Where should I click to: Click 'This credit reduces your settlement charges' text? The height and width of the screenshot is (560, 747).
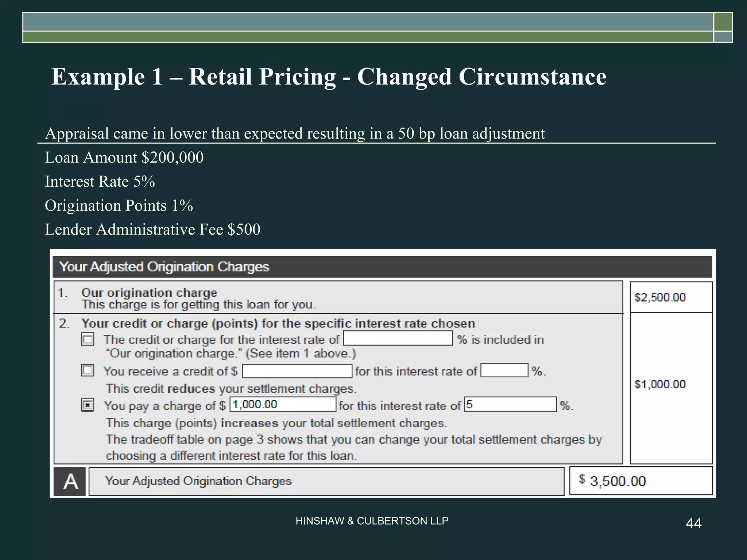[x=231, y=389]
